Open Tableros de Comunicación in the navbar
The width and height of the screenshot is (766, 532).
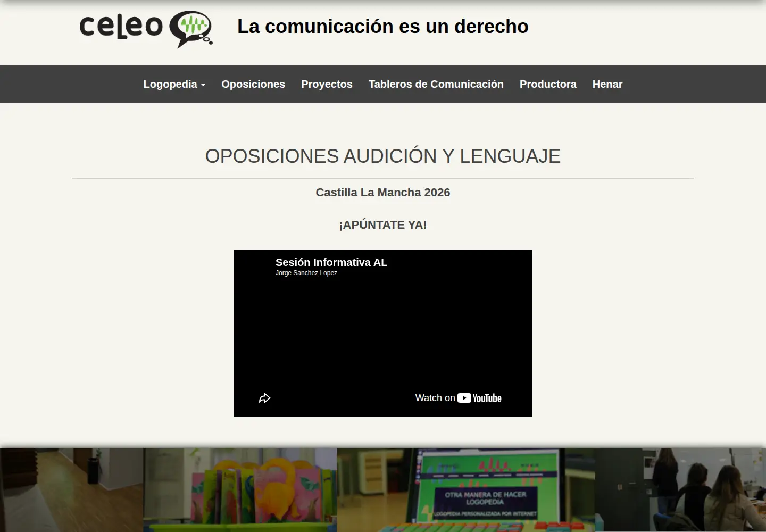[436, 84]
